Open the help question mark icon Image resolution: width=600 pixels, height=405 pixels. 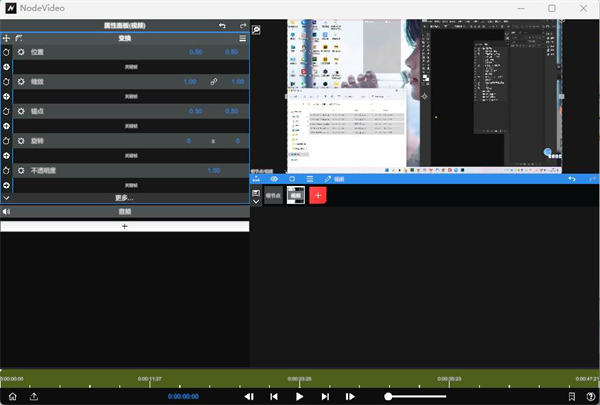(x=591, y=397)
